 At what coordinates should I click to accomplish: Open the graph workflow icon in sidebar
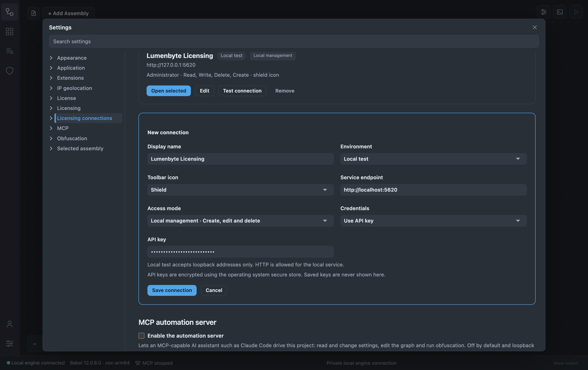[x=10, y=12]
